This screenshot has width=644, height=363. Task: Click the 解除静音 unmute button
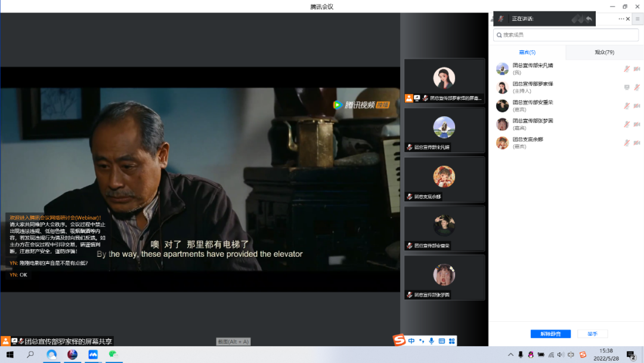(550, 334)
